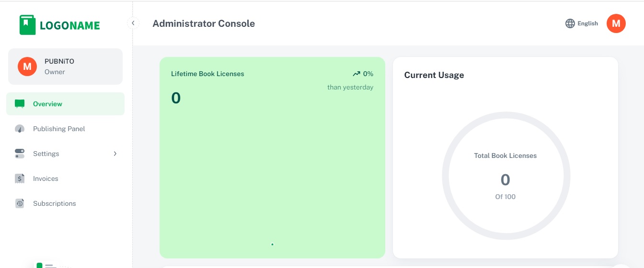
Task: Click the LOGONAME brand text
Action: click(70, 26)
